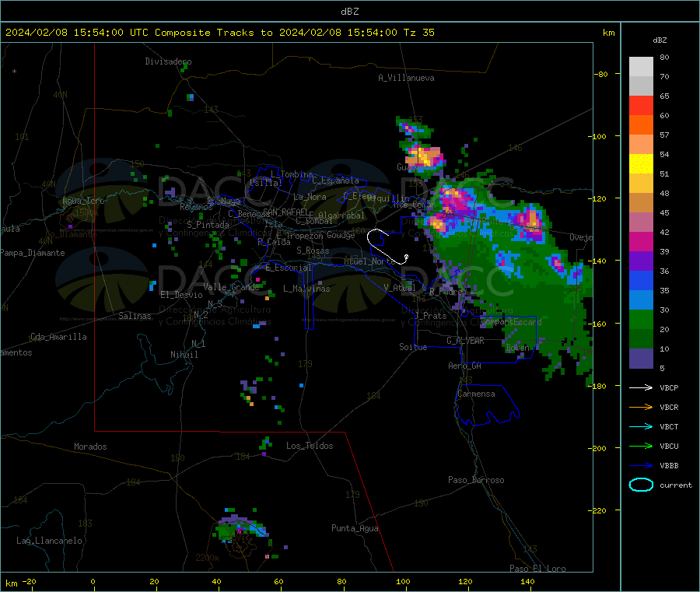Click the Los_Toldos label
Screen dimensions: 700x592
pos(310,446)
